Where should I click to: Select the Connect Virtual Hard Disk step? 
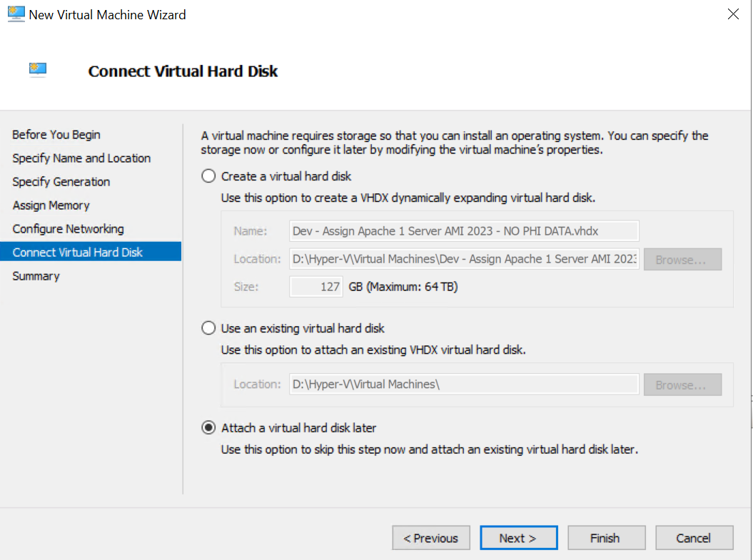91,252
